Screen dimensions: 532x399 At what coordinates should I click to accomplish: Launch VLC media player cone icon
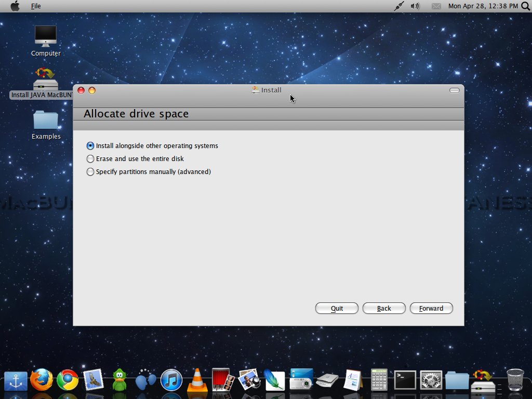point(197,380)
